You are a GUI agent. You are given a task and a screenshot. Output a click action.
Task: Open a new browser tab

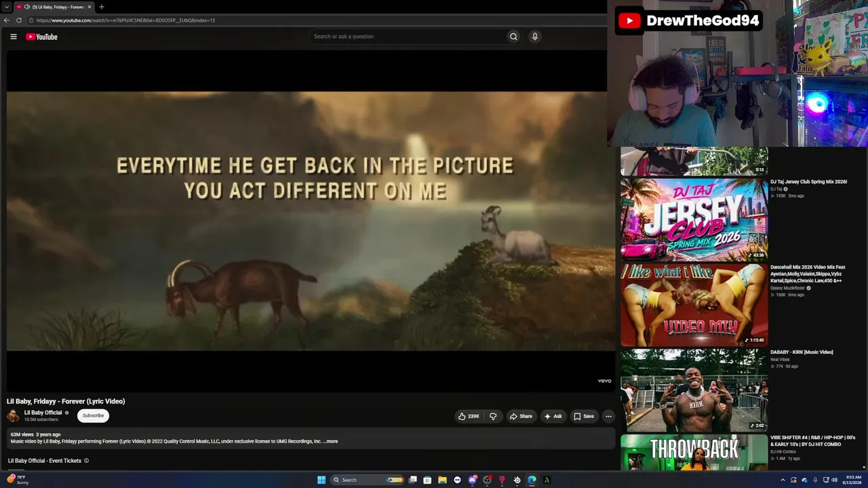[x=102, y=7]
